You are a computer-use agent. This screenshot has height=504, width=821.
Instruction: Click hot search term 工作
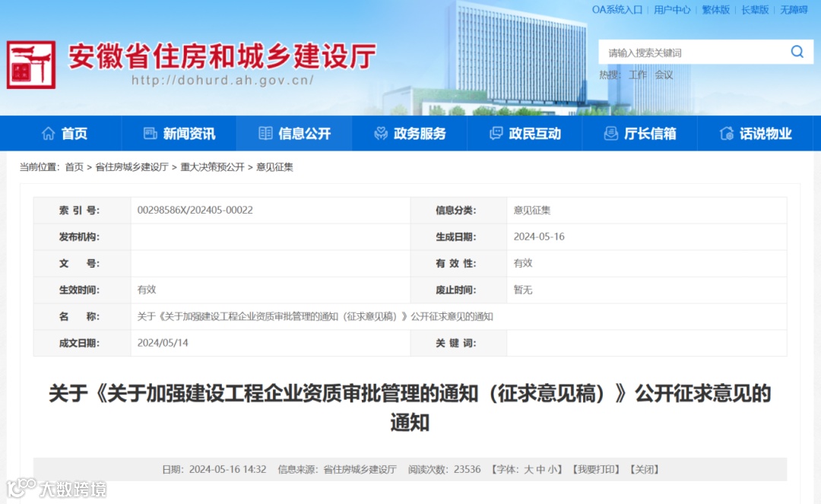coord(637,74)
